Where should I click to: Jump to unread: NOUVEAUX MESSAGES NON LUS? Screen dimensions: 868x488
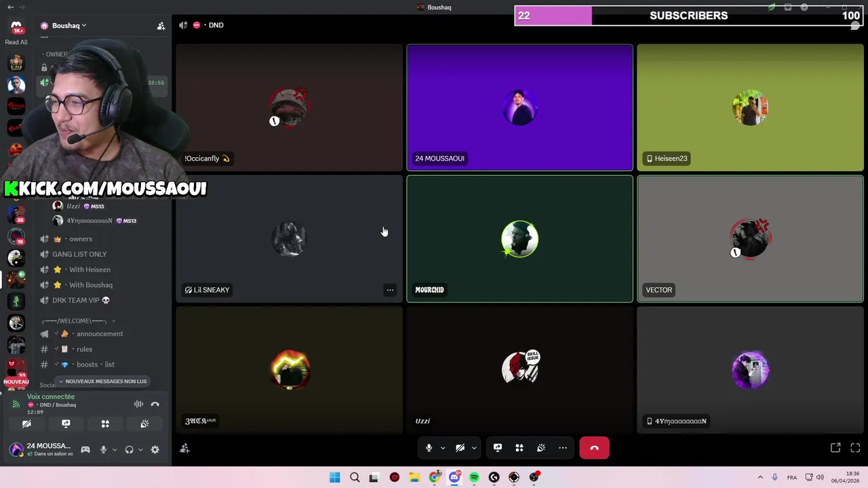coord(102,382)
